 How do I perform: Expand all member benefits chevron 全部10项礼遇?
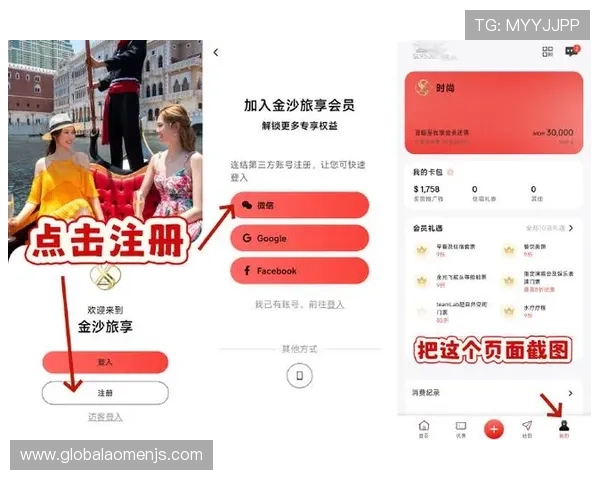click(571, 228)
